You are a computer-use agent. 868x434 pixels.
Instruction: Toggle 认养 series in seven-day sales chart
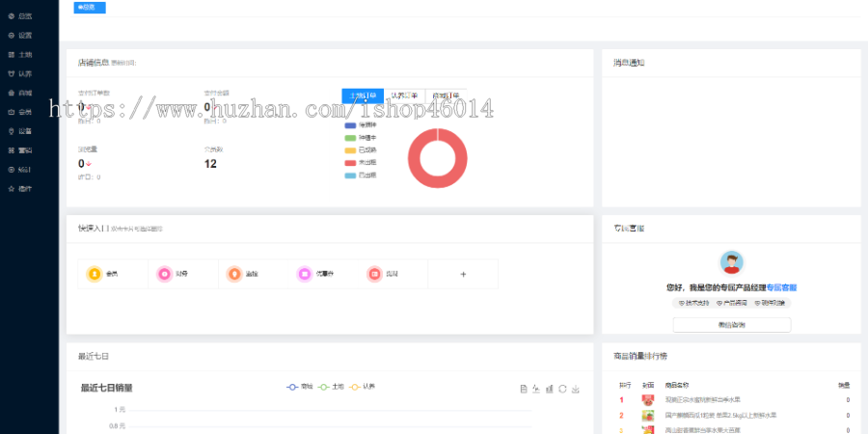[363, 387]
